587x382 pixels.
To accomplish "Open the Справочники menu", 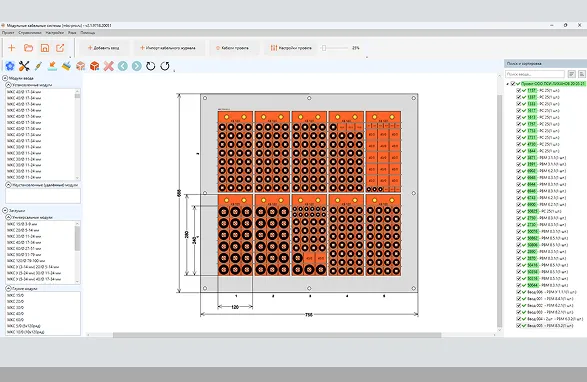I will point(30,33).
